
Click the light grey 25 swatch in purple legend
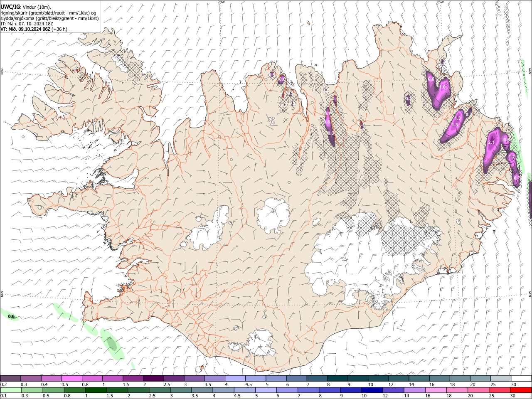pos(500,379)
